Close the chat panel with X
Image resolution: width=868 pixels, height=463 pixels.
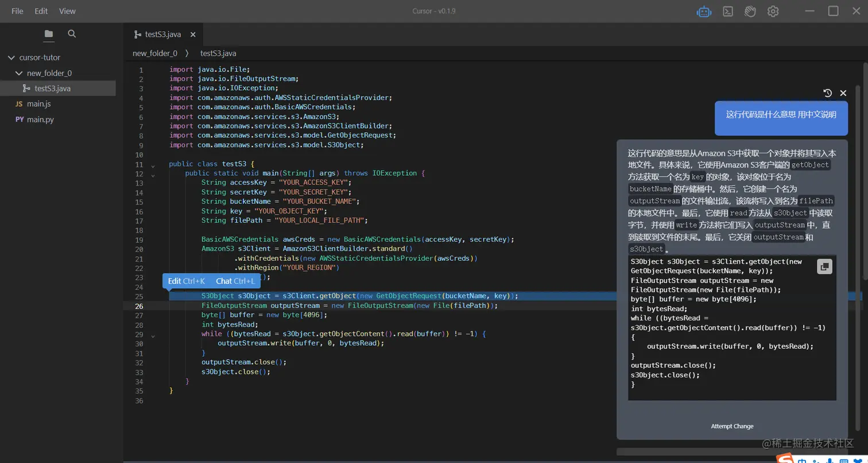(843, 93)
